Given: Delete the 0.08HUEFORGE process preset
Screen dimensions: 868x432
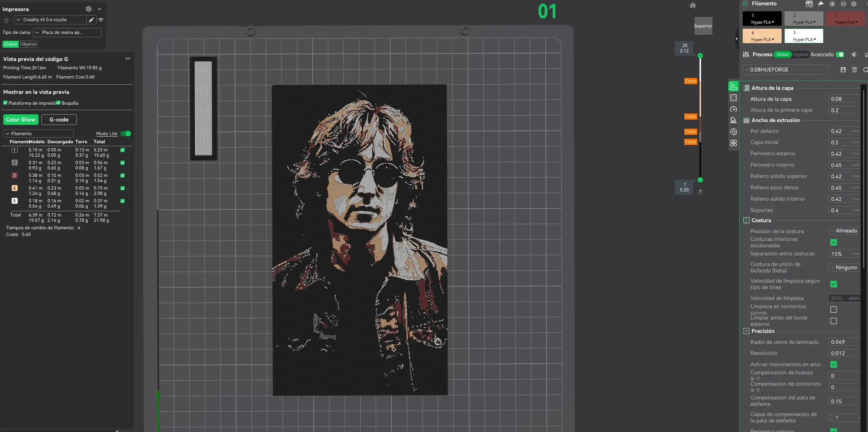Looking at the screenshot, I should click(855, 70).
